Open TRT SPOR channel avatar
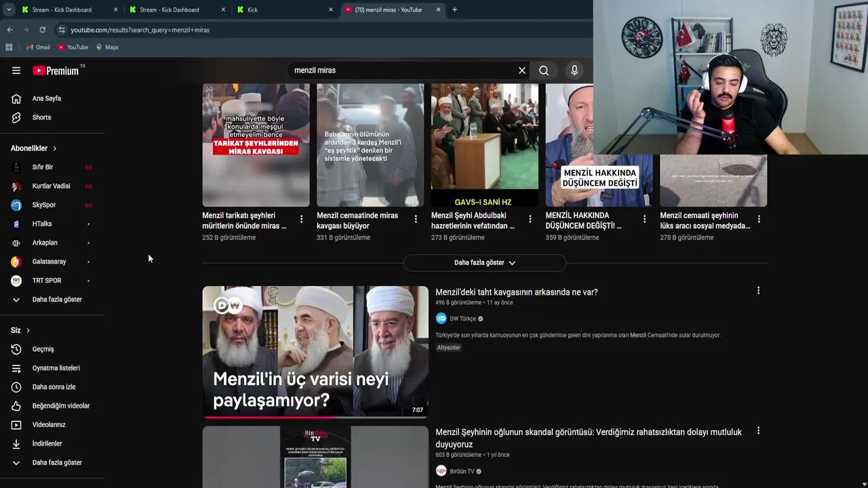 pos(16,281)
